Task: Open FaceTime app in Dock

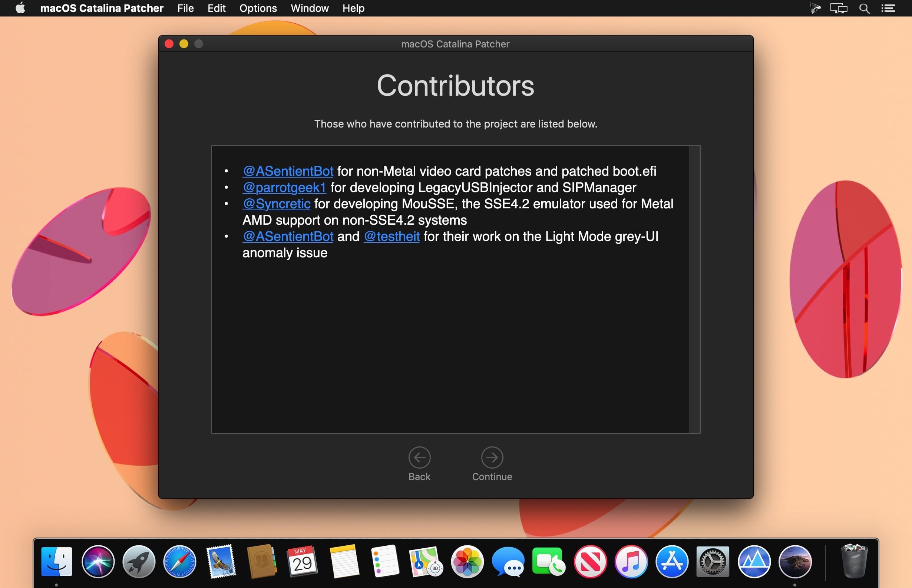Action: (549, 561)
